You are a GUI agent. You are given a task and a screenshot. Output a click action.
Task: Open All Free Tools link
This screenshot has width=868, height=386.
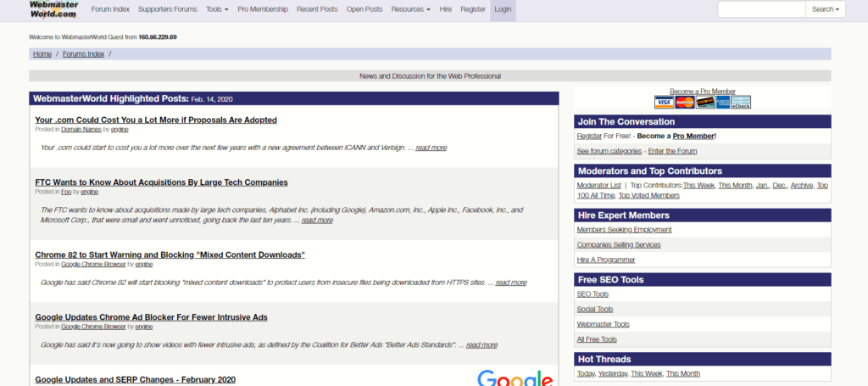[597, 339]
